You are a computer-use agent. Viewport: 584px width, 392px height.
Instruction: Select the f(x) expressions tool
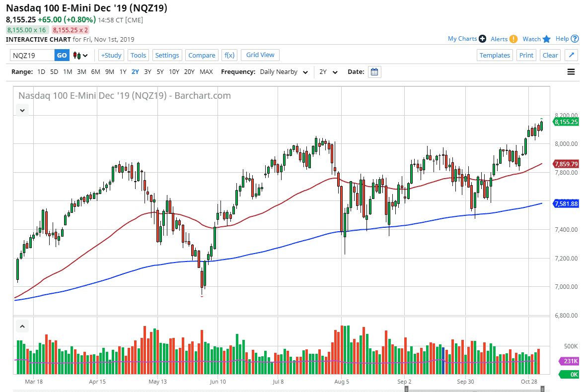(x=229, y=55)
